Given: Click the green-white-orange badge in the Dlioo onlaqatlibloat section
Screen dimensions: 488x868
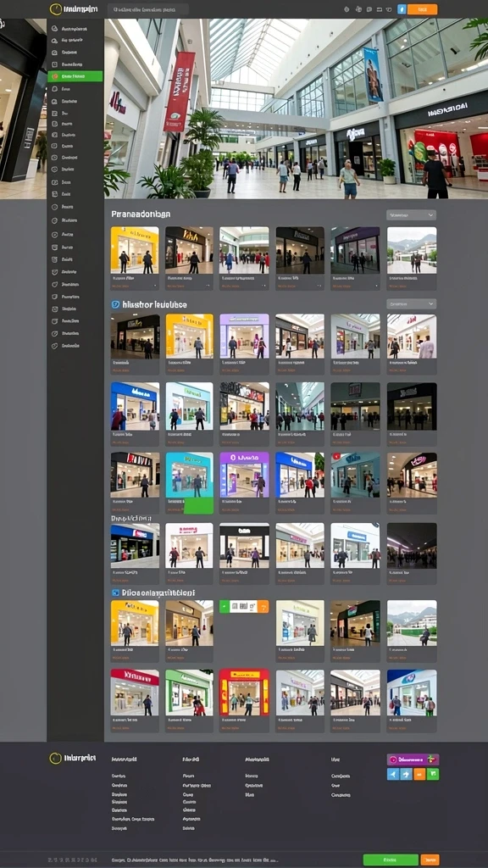Looking at the screenshot, I should [x=244, y=606].
